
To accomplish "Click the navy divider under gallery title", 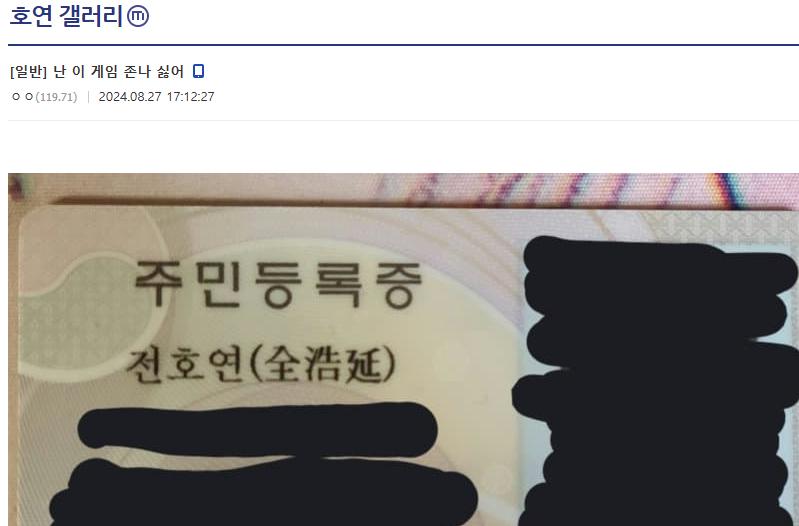I will 403,45.
